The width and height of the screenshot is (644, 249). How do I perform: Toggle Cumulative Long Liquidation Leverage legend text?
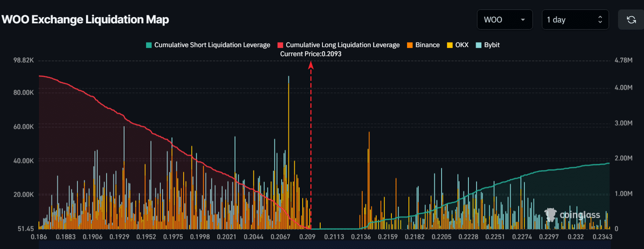[x=343, y=45]
